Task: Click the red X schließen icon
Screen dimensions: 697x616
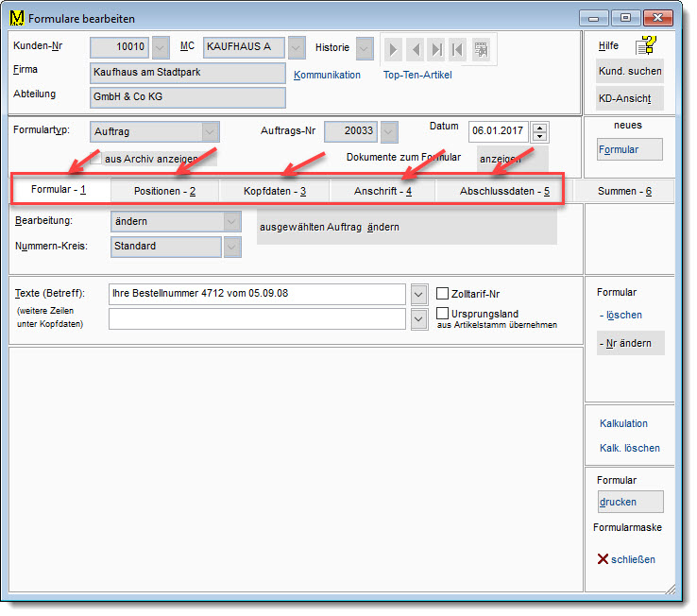Action: coord(603,559)
